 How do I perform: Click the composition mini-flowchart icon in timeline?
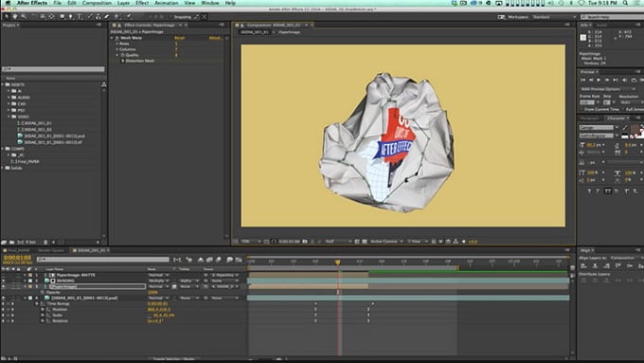(x=177, y=260)
